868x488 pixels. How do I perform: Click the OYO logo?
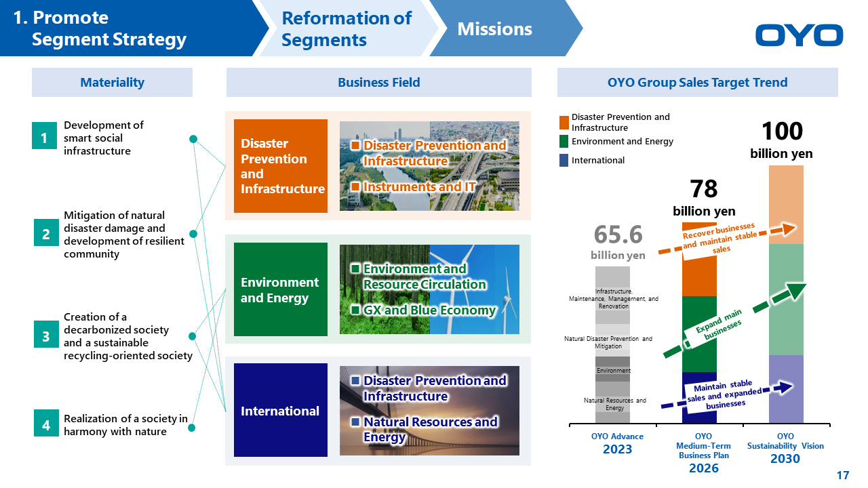(799, 35)
